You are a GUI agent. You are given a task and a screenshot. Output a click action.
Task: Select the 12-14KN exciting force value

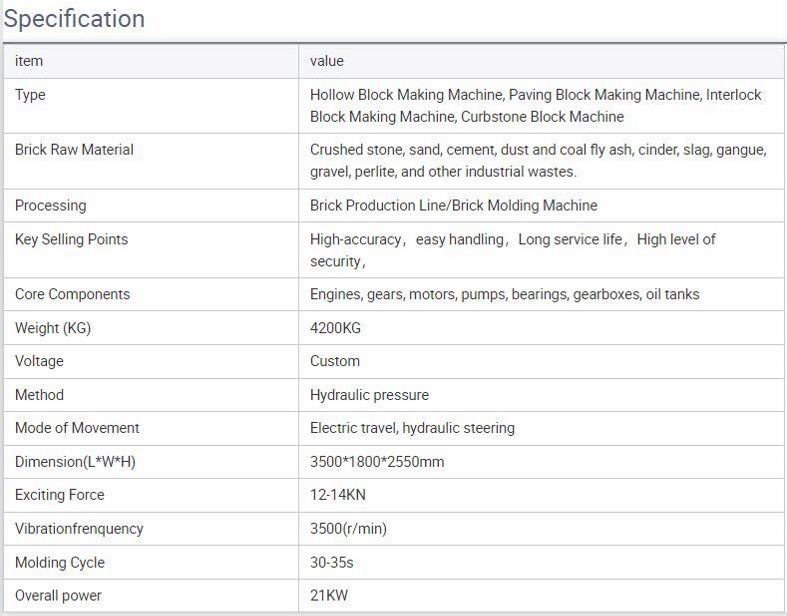click(336, 495)
